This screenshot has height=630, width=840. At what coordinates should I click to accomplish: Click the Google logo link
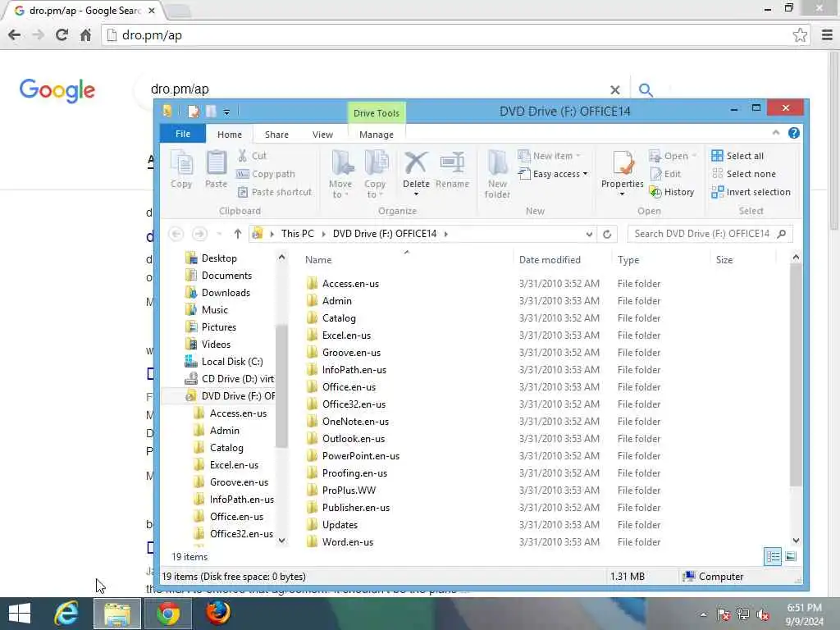[x=57, y=90]
